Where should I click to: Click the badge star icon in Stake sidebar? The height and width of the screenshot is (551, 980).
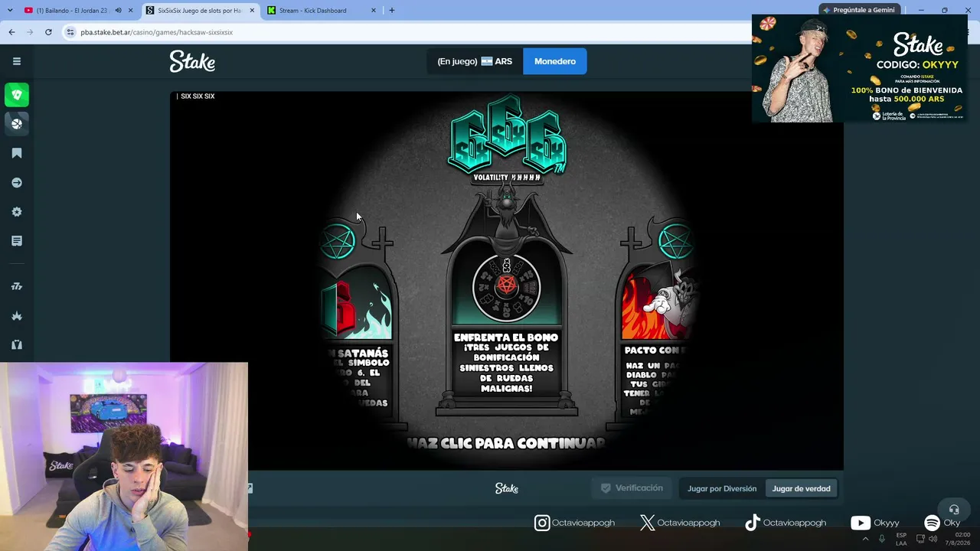pos(17,212)
